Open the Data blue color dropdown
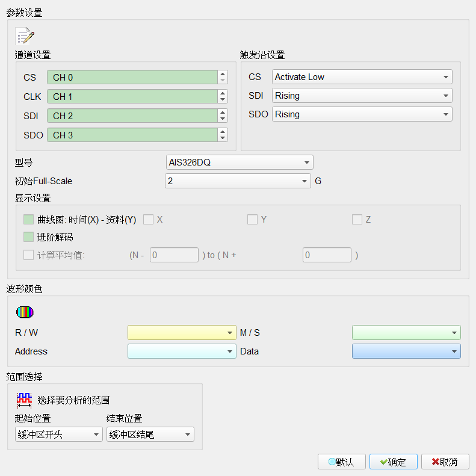This screenshot has height=476, width=476. tap(406, 351)
